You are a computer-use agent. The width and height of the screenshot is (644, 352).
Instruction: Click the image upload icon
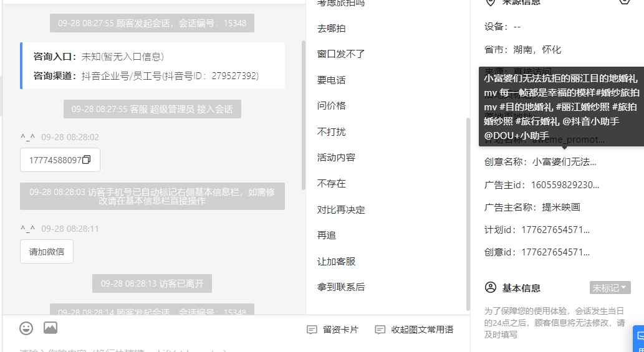click(x=50, y=328)
